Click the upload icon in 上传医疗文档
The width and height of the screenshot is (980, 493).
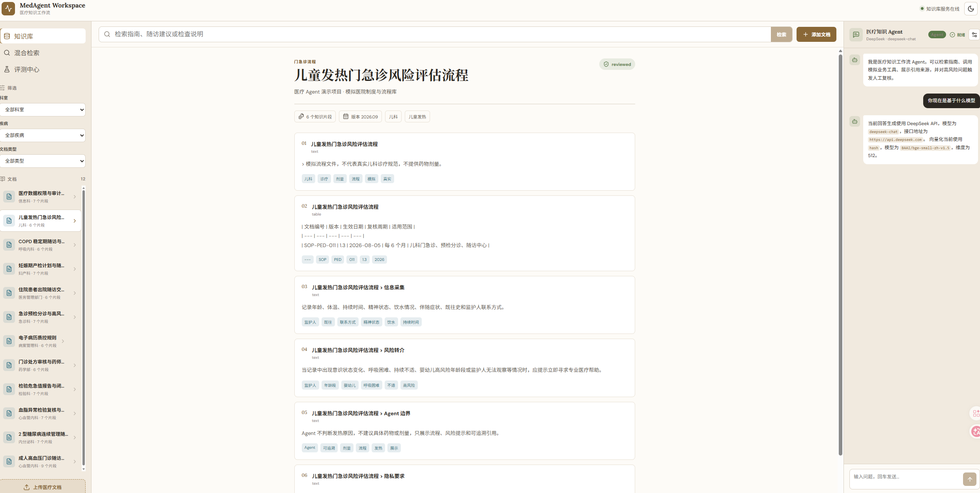[x=26, y=487]
